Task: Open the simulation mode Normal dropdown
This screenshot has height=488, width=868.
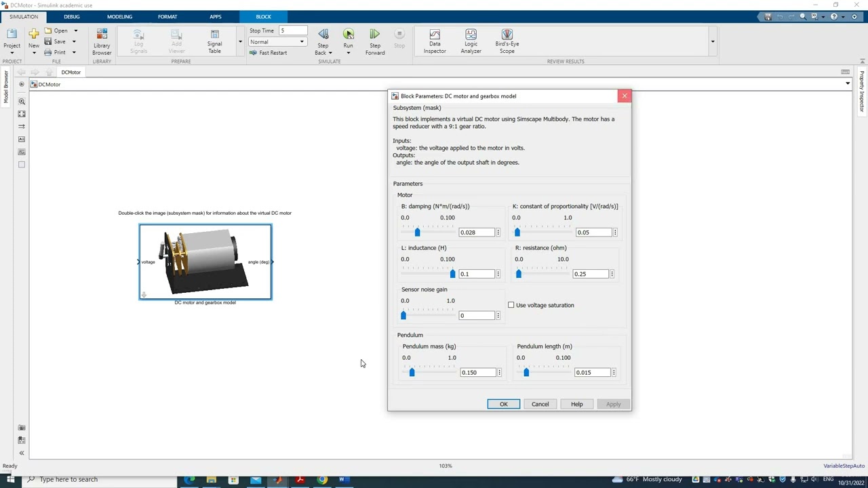Action: (277, 42)
